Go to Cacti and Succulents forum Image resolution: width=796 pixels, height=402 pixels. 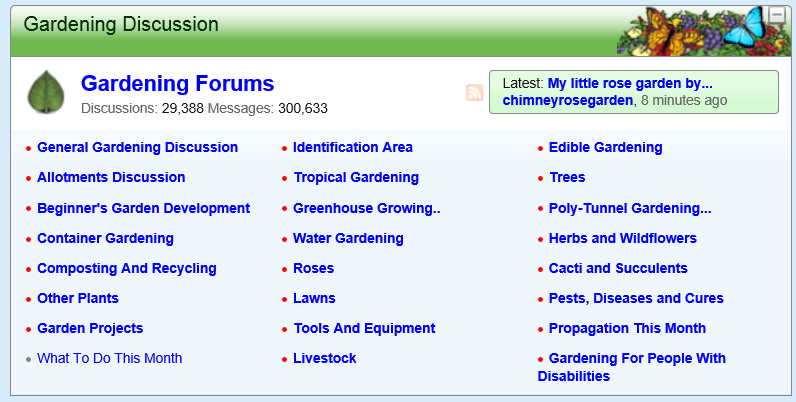coord(618,268)
